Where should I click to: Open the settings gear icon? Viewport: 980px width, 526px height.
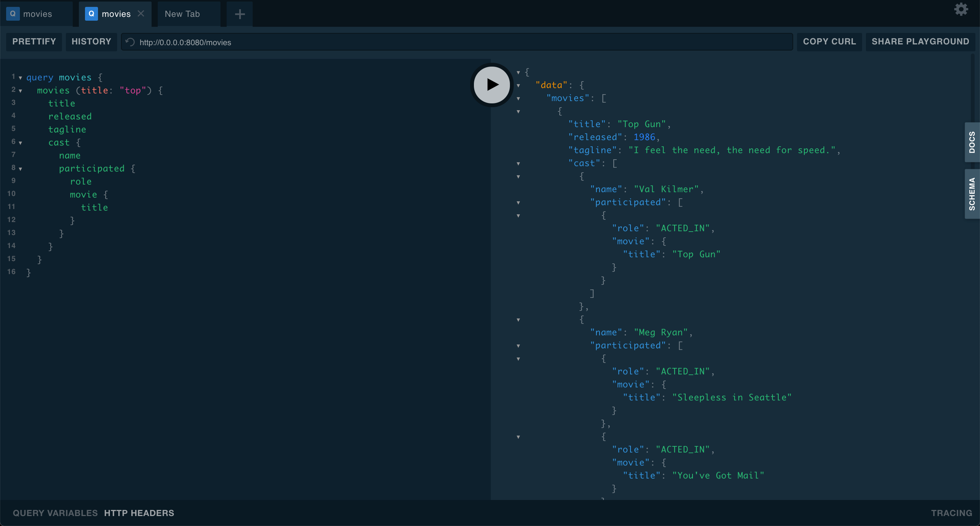coord(961,10)
